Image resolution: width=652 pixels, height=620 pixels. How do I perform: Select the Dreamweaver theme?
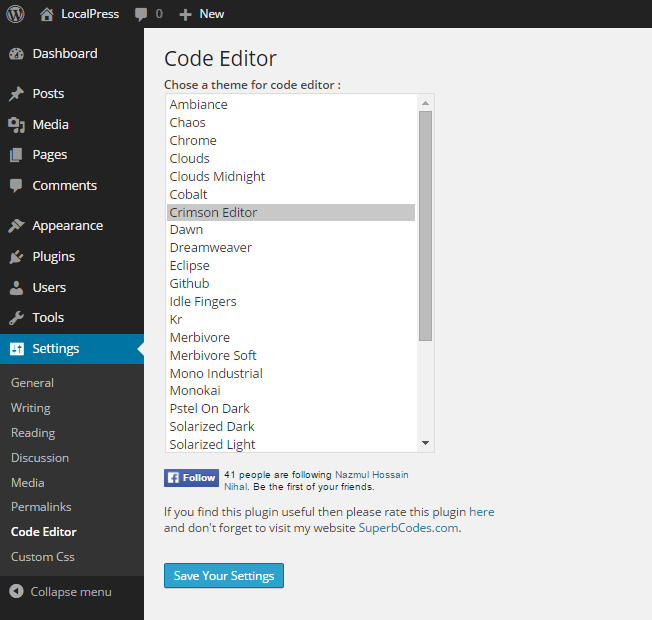pos(291,248)
